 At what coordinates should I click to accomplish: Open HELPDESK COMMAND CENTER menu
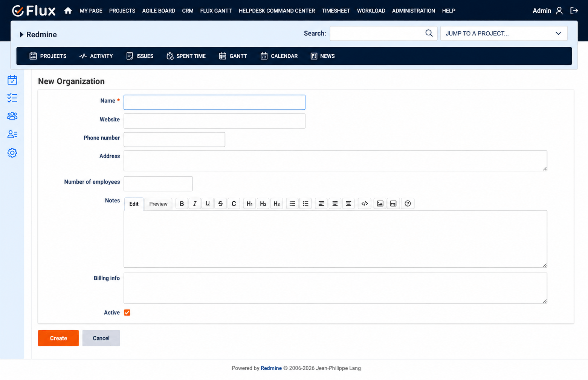[277, 11]
